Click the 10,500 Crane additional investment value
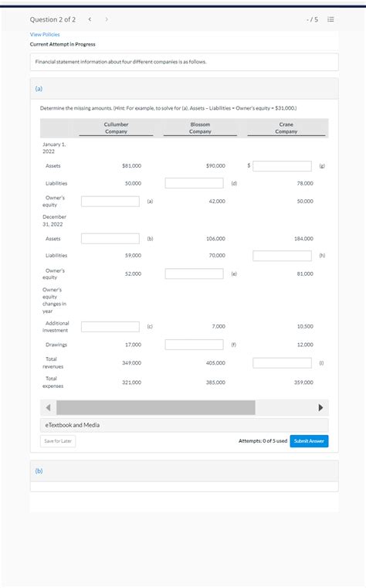Viewport: 366px width, 588px height. coord(305,326)
